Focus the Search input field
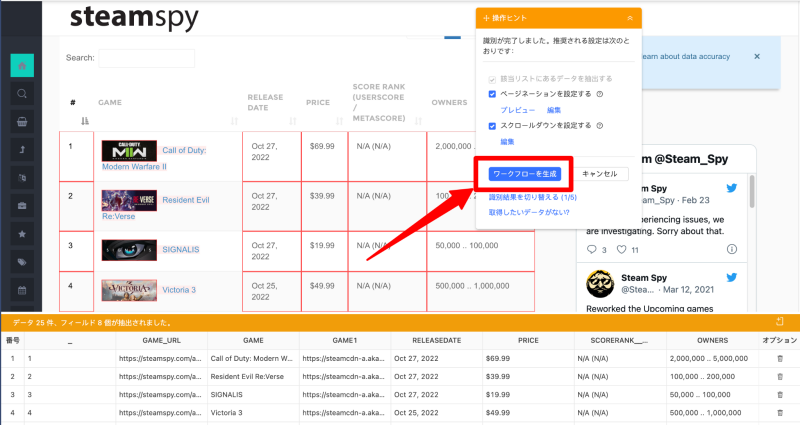 click(x=146, y=58)
